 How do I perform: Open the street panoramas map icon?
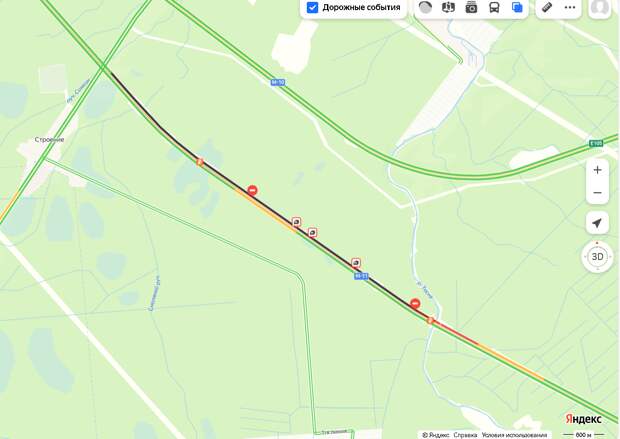click(x=448, y=7)
